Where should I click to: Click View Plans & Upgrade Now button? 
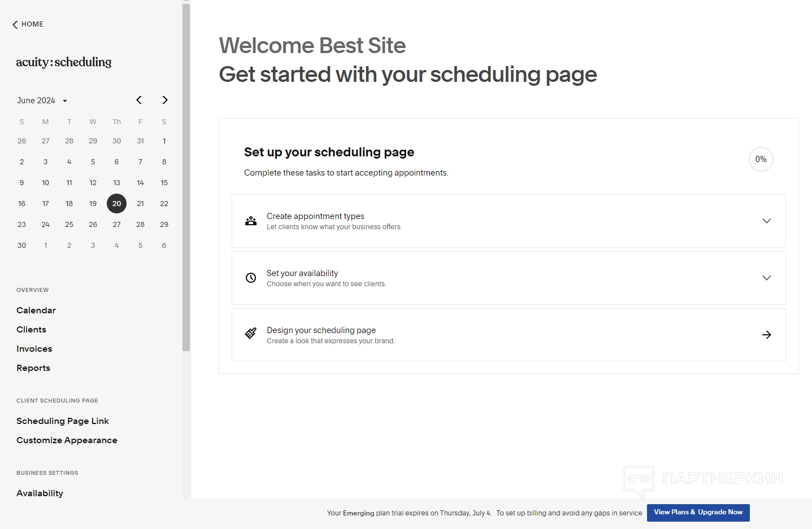click(698, 513)
